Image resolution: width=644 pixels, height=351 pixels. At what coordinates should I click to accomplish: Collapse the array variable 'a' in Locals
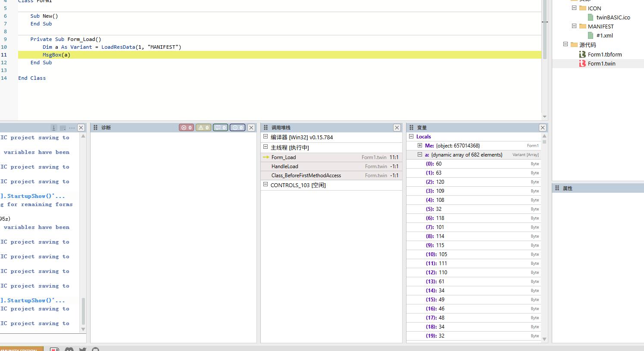tap(419, 154)
